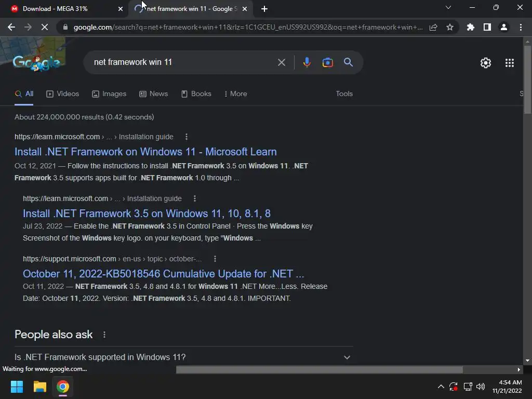532x399 pixels.
Task: Open KB5018546 Cumulative Update link
Action: click(164, 274)
